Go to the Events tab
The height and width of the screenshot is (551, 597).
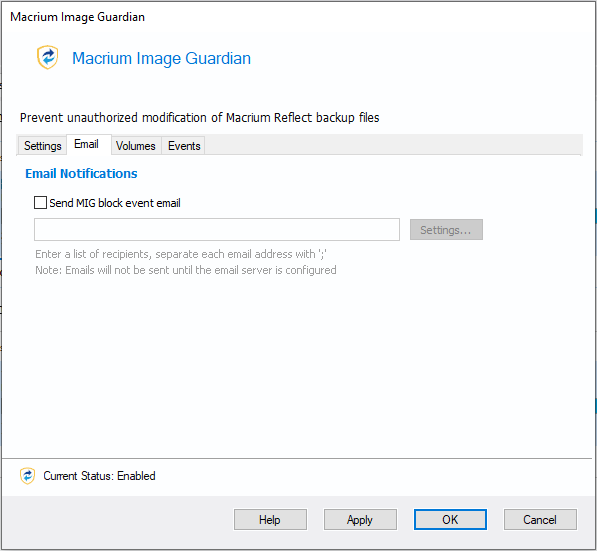click(x=184, y=146)
